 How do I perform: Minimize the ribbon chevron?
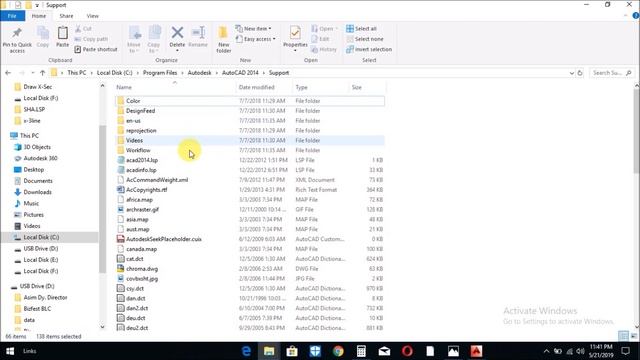pos(626,16)
